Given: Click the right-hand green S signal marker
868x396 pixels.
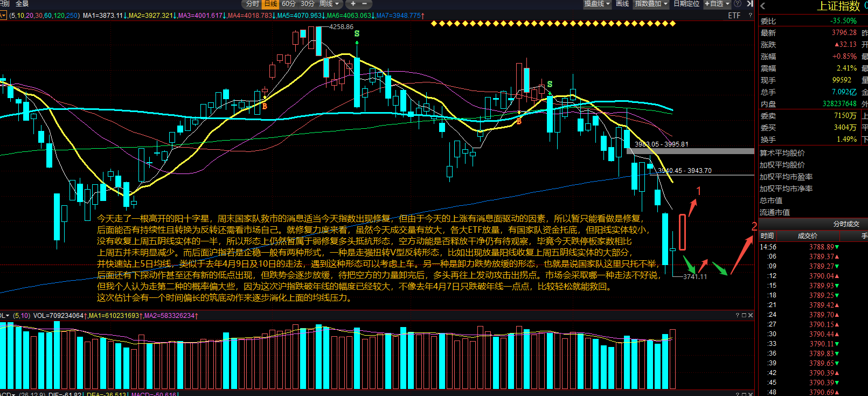Looking at the screenshot, I should (550, 85).
